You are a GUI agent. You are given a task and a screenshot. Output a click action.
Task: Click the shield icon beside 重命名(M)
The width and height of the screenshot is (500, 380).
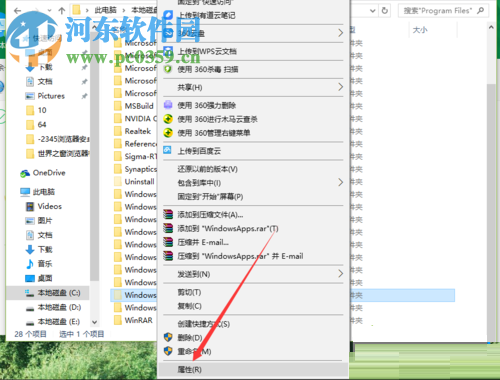[168, 351]
